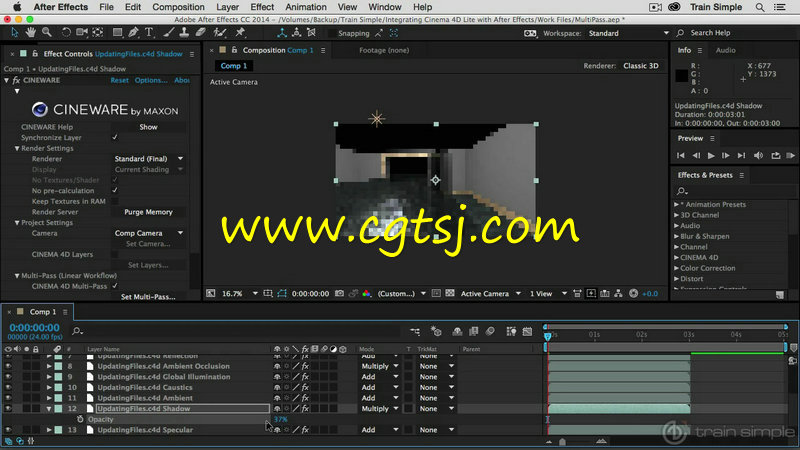
Task: Expand the Blur & Sharpen presets
Action: coord(677,236)
